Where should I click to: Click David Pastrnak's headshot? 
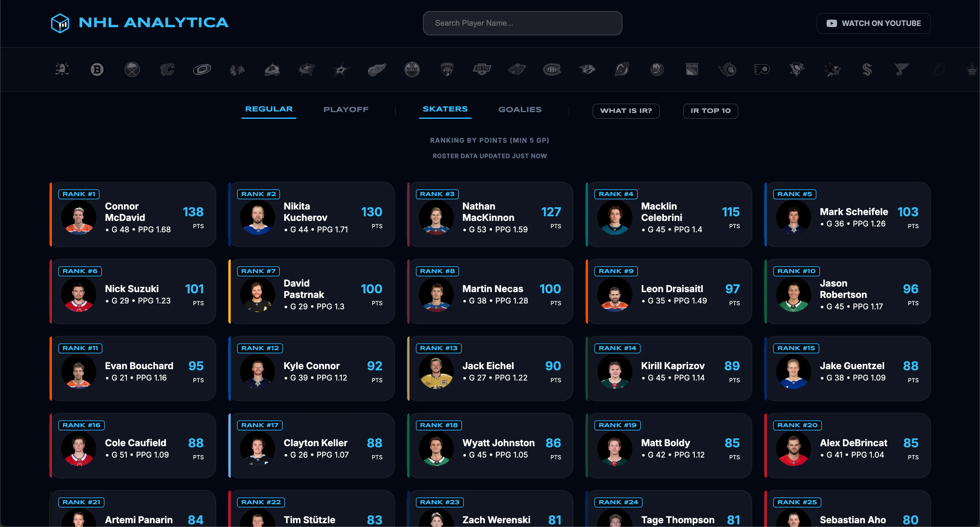pyautogui.click(x=258, y=294)
